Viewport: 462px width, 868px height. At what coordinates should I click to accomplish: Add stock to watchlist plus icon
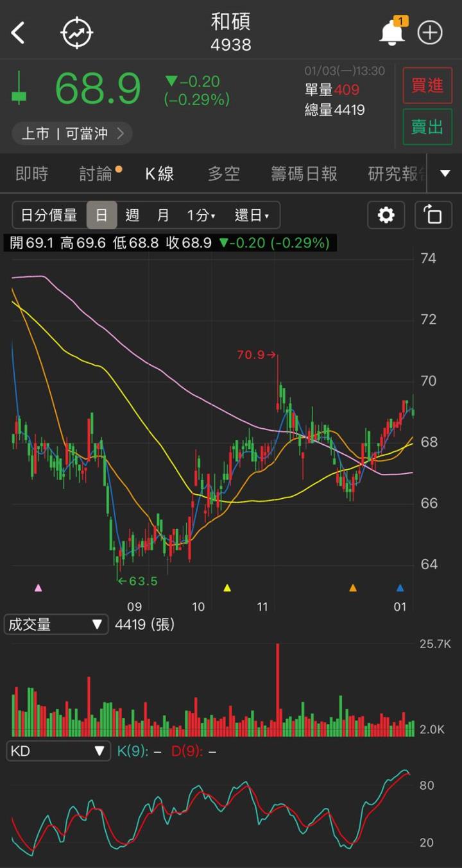(x=430, y=33)
